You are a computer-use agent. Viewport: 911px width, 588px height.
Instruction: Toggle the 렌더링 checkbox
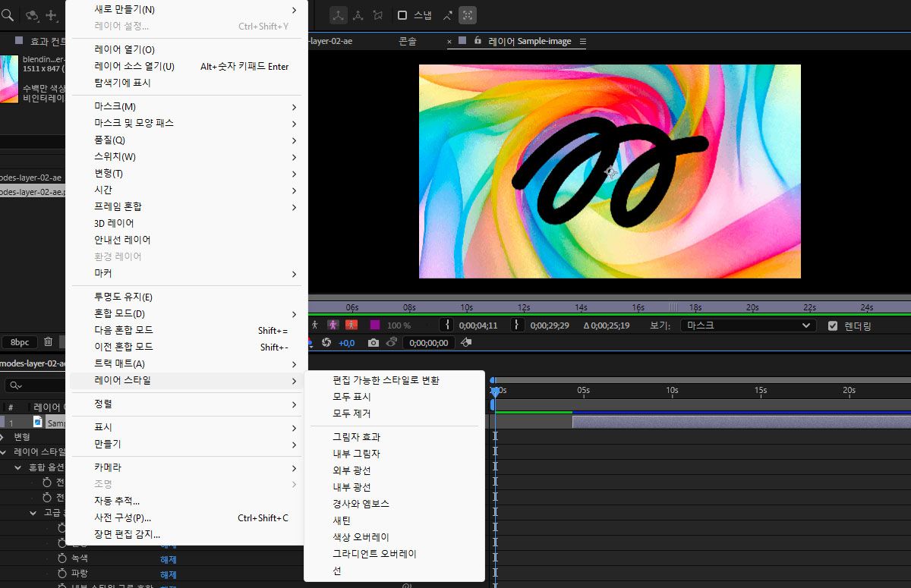pos(833,325)
